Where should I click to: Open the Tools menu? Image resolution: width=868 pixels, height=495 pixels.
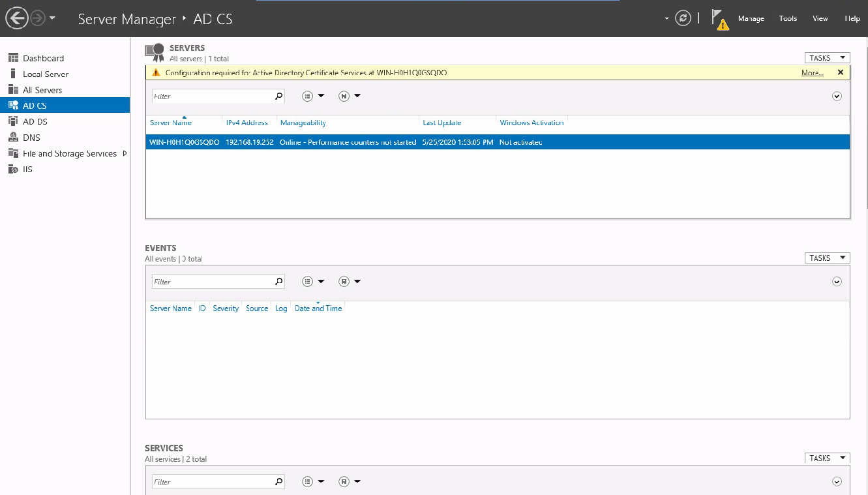coord(788,18)
